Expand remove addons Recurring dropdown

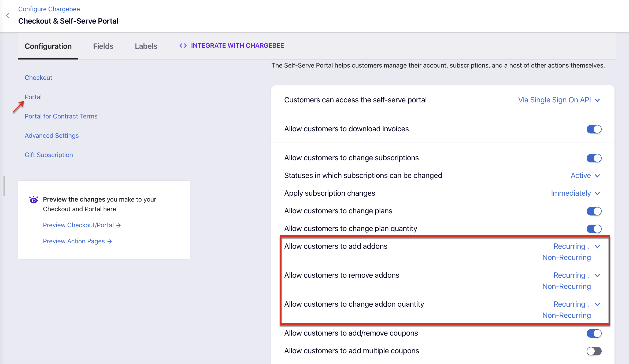[x=571, y=281]
